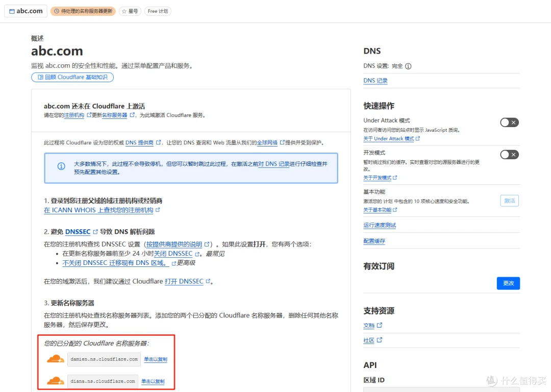Copy damien.ns.cloudflare.com via 单击以复制
The width and height of the screenshot is (551, 392).
click(156, 359)
